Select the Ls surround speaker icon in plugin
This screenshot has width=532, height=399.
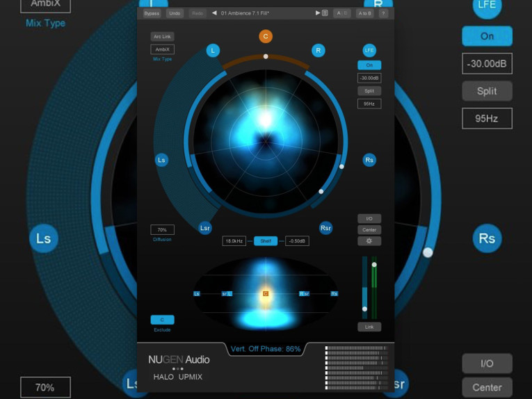pyautogui.click(x=161, y=160)
